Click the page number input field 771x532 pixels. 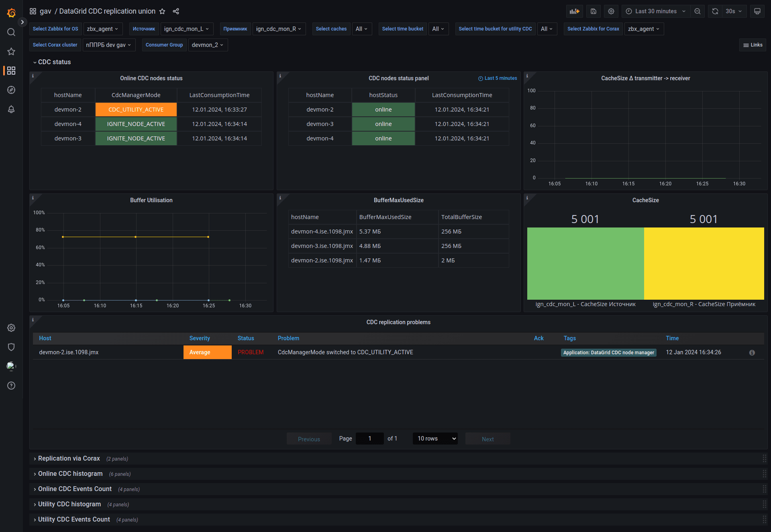coord(370,439)
